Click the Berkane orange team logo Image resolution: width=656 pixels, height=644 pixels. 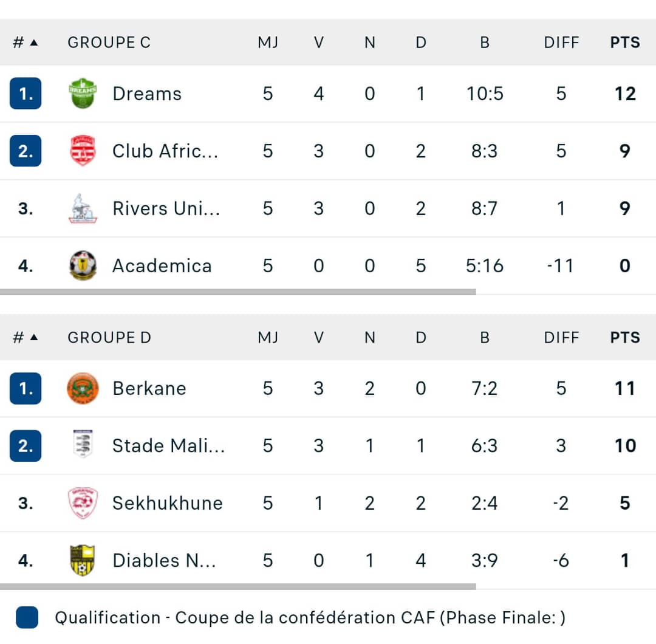point(83,388)
